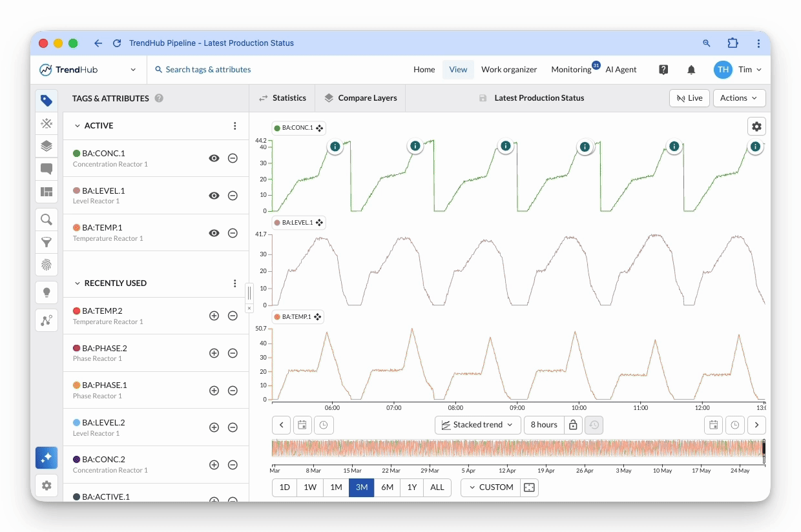The width and height of the screenshot is (801, 532).
Task: Click the context overview timeline bar
Action: [x=518, y=449]
